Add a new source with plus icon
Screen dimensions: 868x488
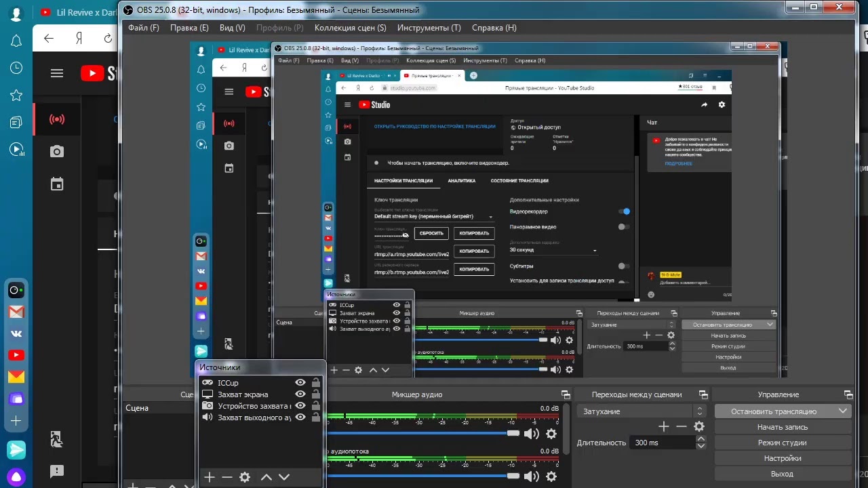click(210, 477)
